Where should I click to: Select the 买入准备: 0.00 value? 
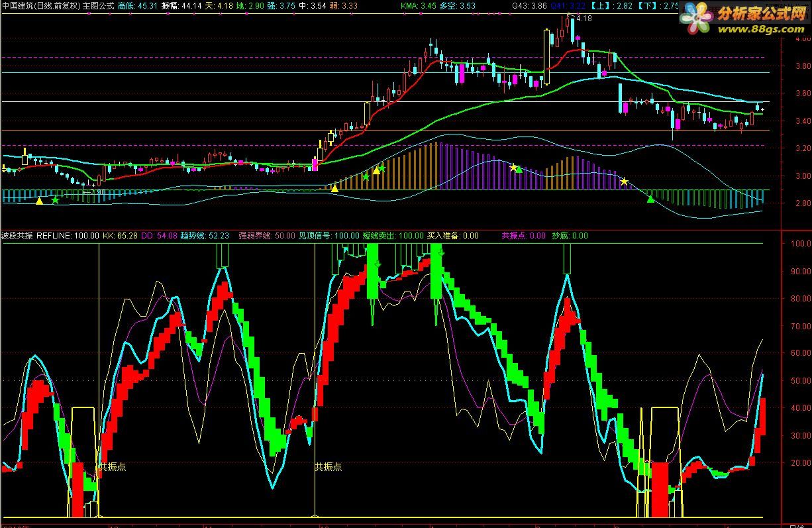(x=453, y=235)
